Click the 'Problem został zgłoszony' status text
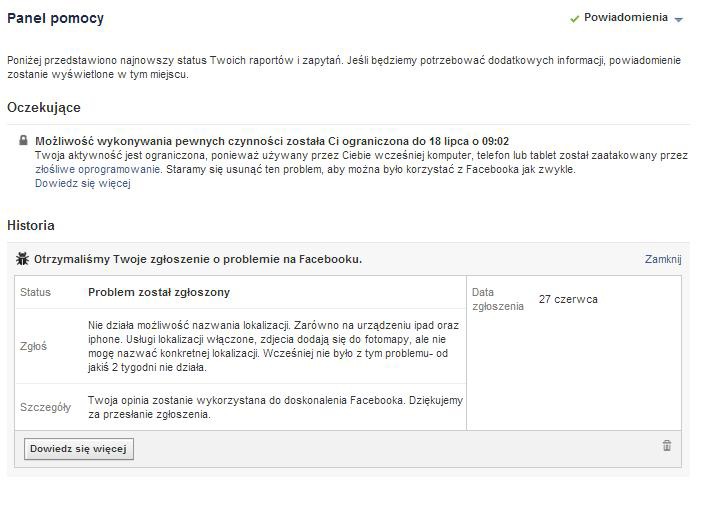Viewport: 705px width, 507px height. pos(159,292)
